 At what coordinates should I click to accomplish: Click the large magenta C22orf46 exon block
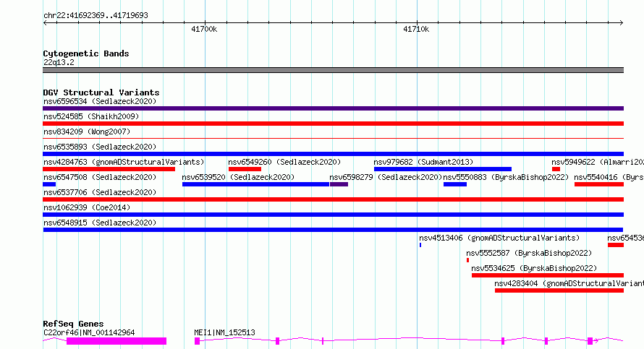116,341
